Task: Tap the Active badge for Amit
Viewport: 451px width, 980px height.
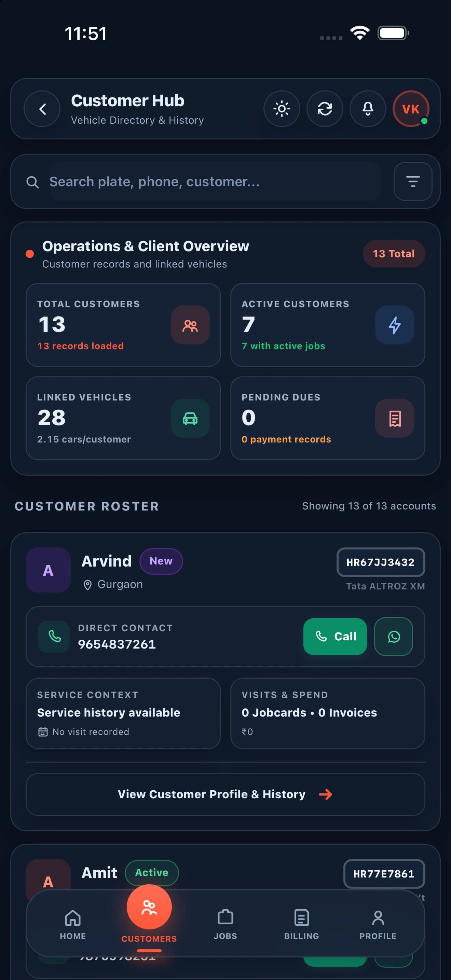Action: [152, 872]
